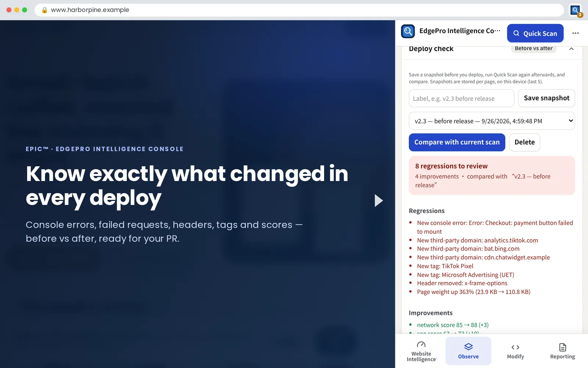Select 'New third-party domain: cdn.chatwidget.example' item
The height and width of the screenshot is (368, 588).
483,257
